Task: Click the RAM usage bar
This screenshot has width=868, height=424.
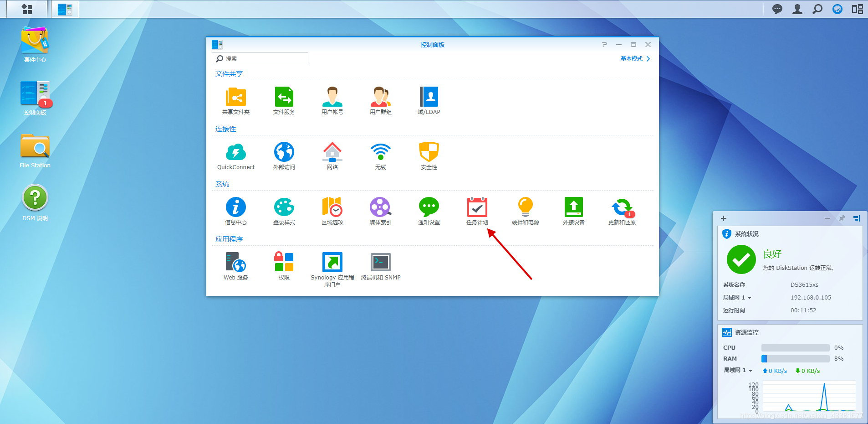Action: 795,359
